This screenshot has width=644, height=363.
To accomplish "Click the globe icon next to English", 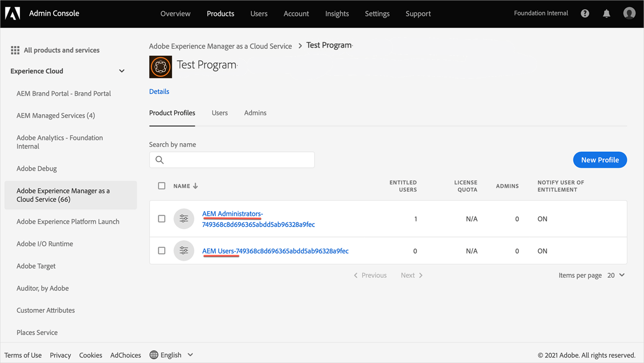I will [155, 354].
